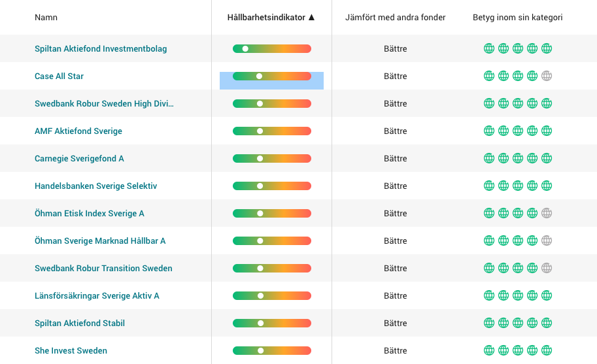Click Bättre cell in Carnegie Sverigefond A row

point(395,159)
